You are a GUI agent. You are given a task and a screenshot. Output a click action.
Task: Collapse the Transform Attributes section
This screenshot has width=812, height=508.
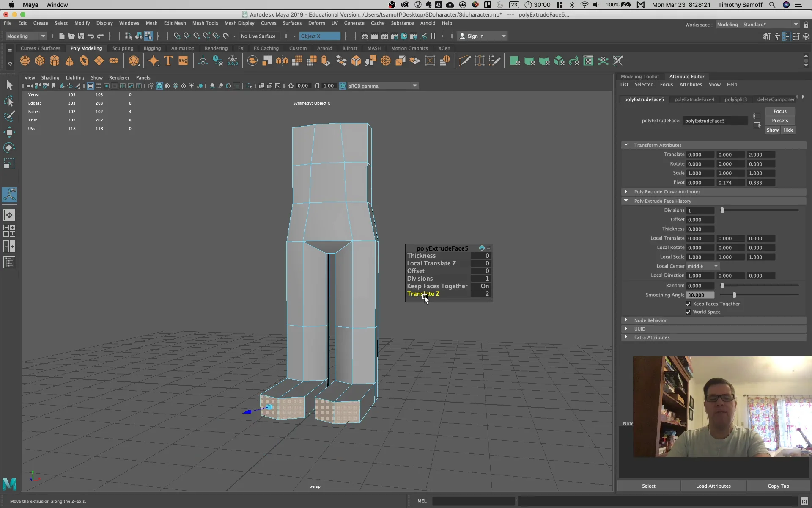pos(626,145)
